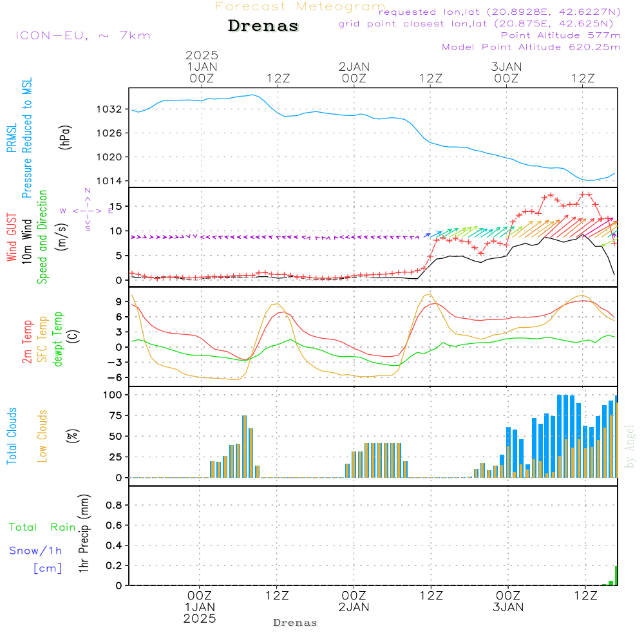This screenshot has height=644, width=644.
Task: Click the 5 value on wind axis
Action: 119,256
